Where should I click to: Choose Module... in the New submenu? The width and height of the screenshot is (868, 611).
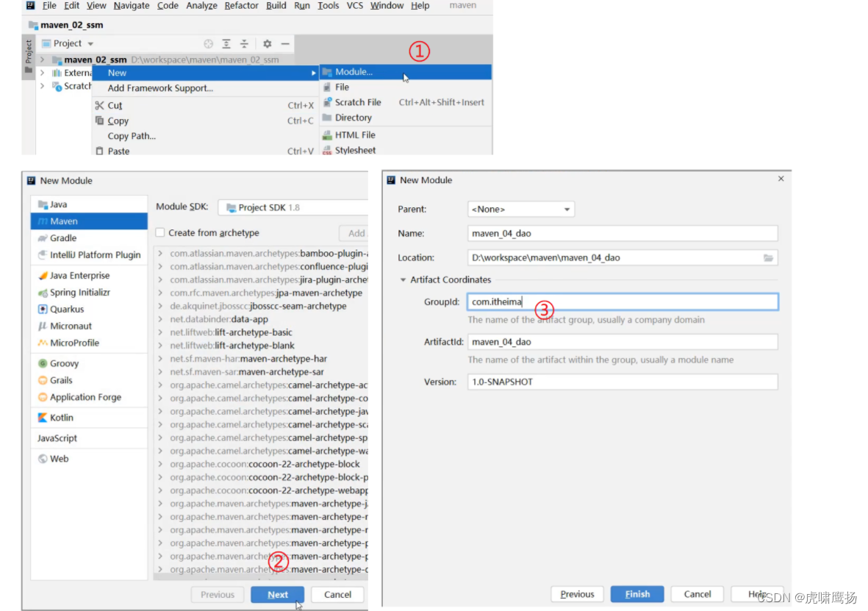click(x=405, y=72)
